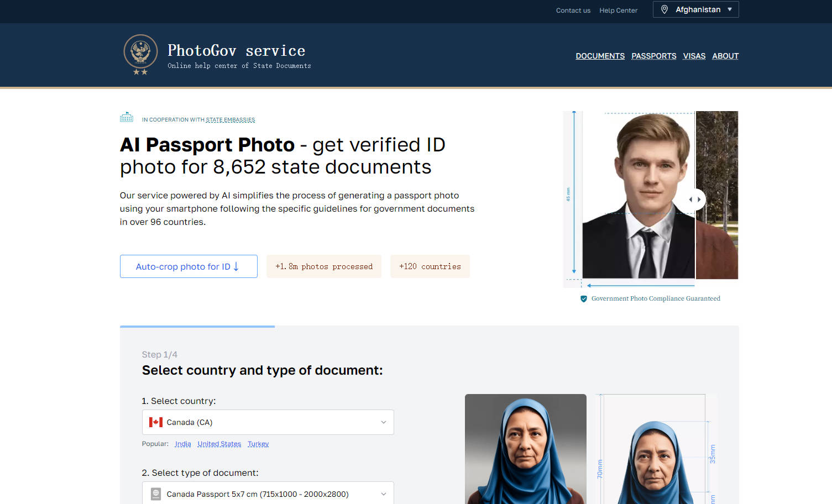Click the before-after comparison slider handle

[x=694, y=200]
